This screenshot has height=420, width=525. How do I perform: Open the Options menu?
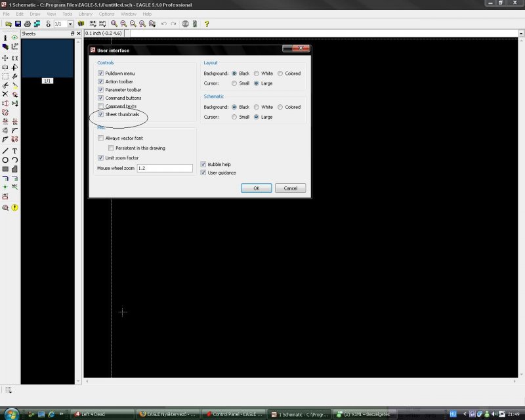[x=106, y=14]
